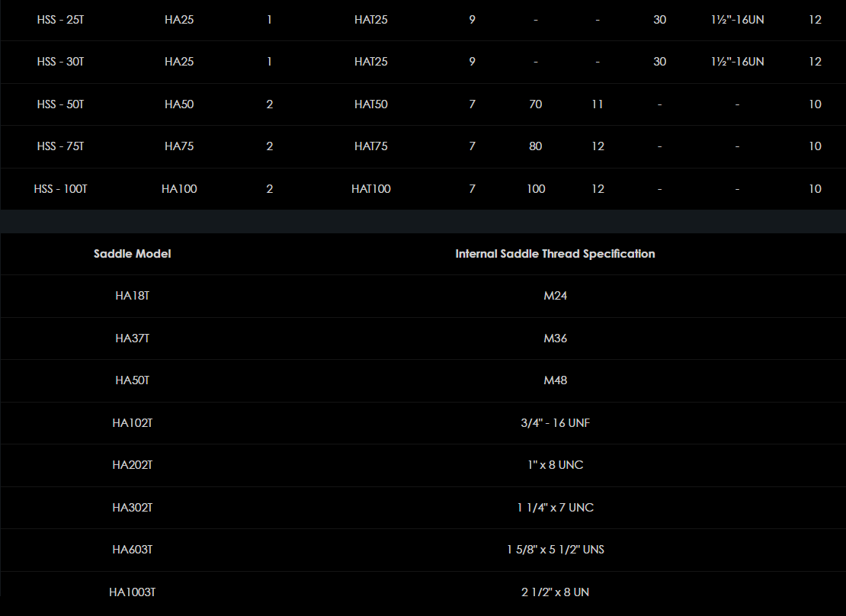Select the HAT75 table cell

371,146
